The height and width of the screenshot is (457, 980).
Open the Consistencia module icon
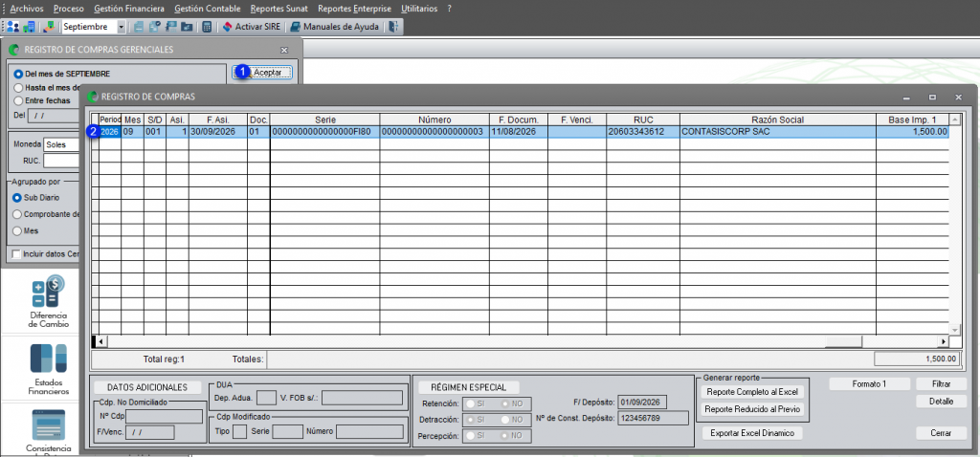48,431
